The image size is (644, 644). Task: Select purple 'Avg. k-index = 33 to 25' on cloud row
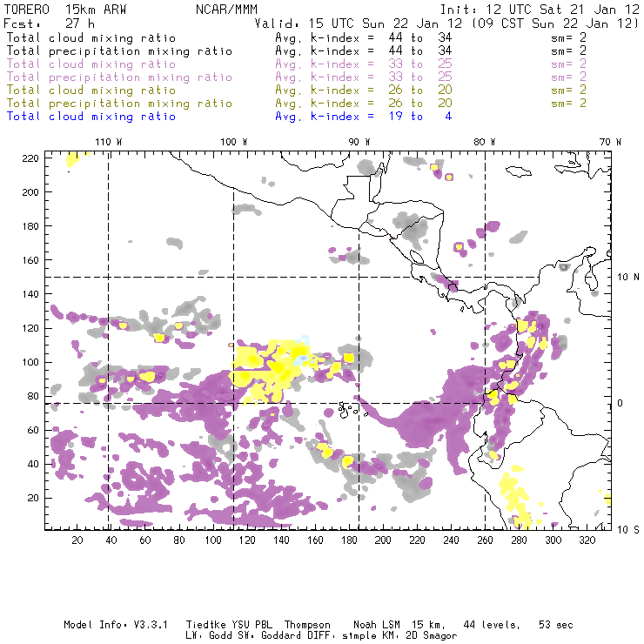(364, 64)
